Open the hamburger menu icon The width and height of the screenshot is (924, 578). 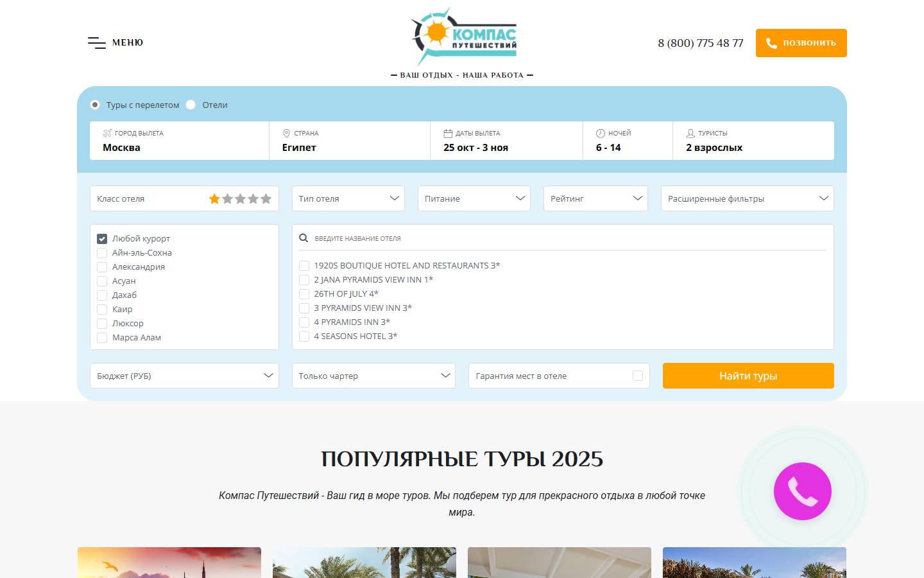point(97,43)
